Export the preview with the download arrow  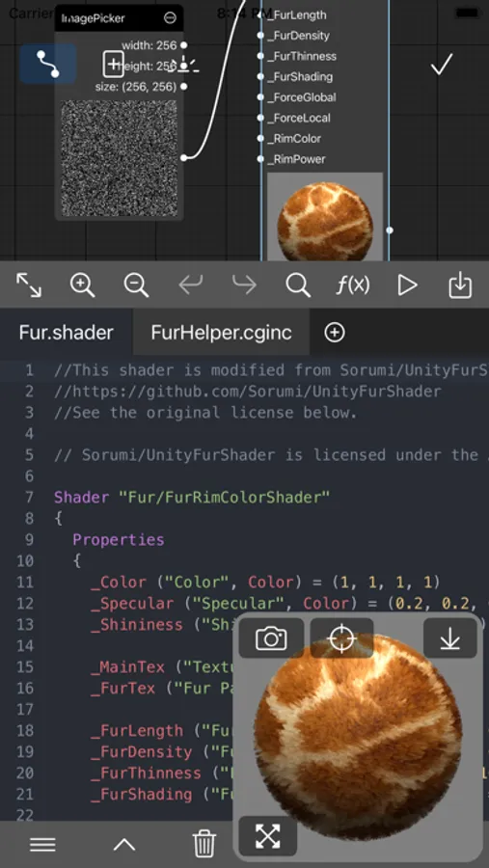click(449, 638)
